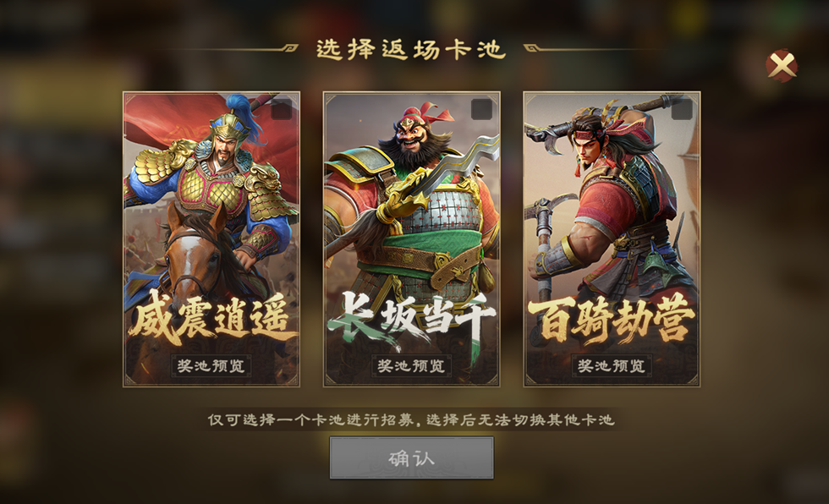
Task: Tick the checkbox on 百骑劫营 card
Action: tap(682, 109)
